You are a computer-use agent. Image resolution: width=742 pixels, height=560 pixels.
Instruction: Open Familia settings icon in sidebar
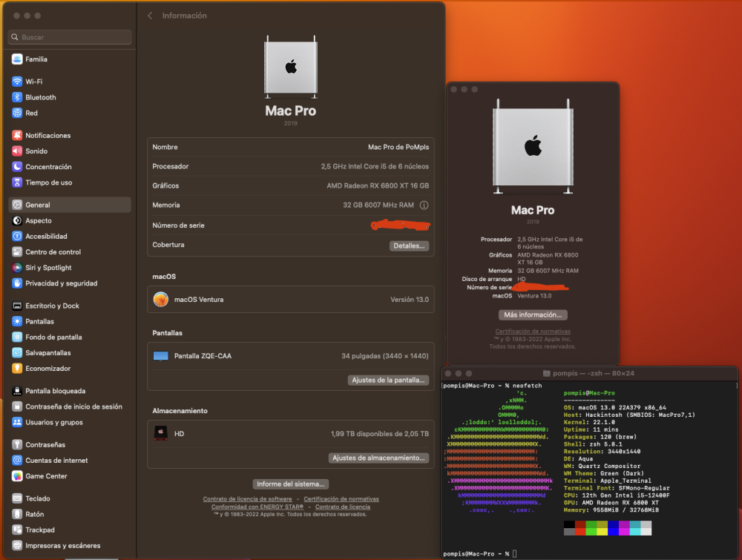tap(17, 59)
